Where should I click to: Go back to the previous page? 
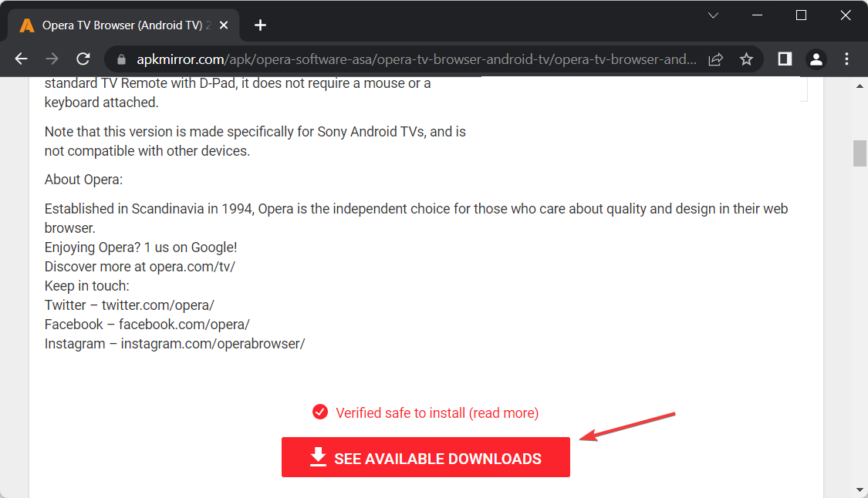[x=21, y=59]
